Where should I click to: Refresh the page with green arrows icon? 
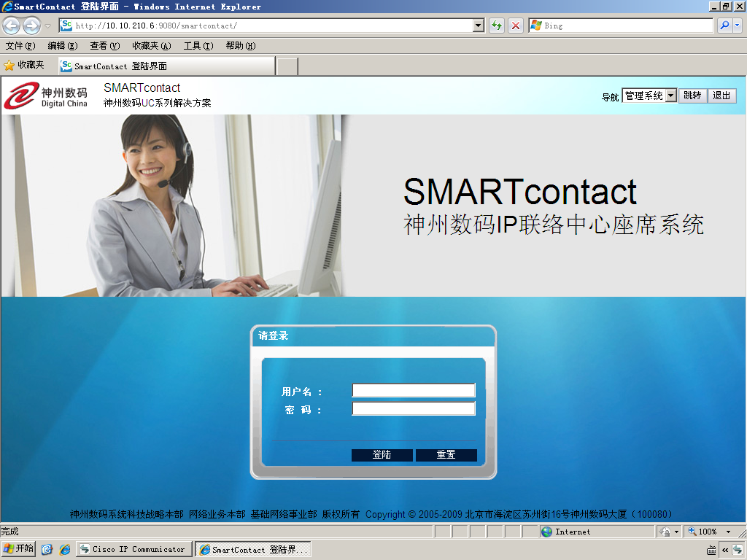(496, 26)
